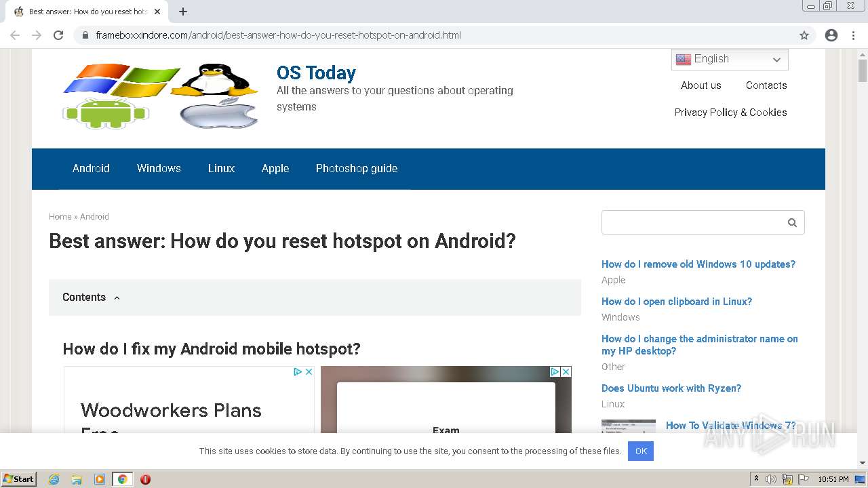Open the Linux menu item
The image size is (868, 488).
click(x=221, y=168)
